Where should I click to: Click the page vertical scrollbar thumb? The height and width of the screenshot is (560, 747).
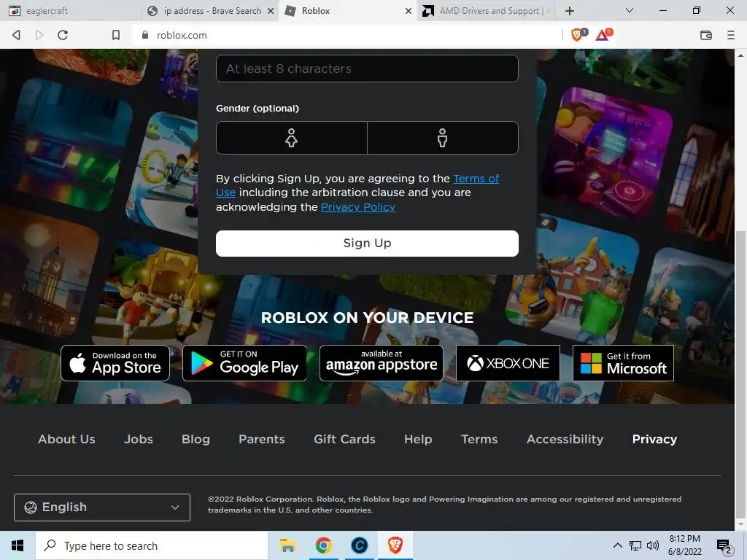coord(740,374)
